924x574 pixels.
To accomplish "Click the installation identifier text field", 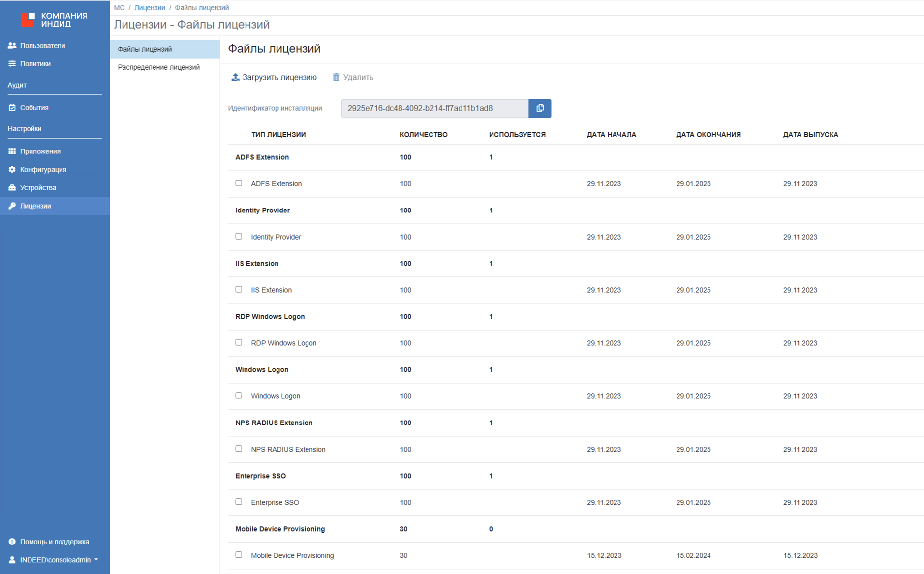I will pyautogui.click(x=434, y=108).
